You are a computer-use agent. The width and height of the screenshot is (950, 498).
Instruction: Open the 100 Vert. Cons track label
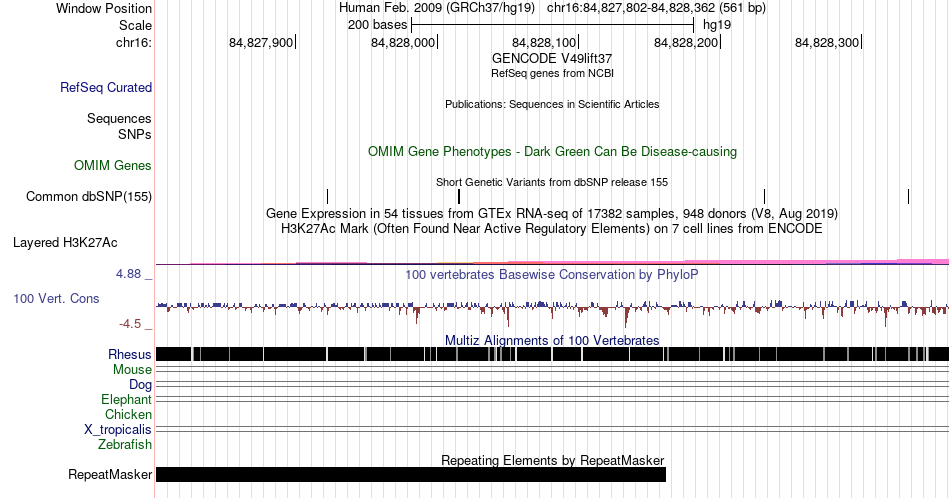56,298
